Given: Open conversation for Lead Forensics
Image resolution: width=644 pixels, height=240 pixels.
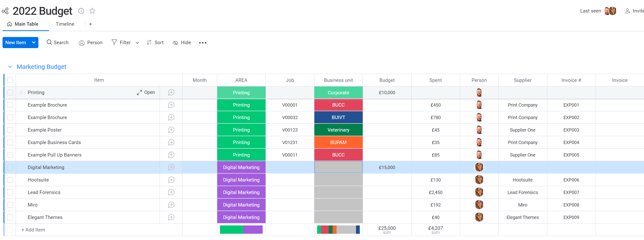Looking at the screenshot, I should click(x=171, y=193).
